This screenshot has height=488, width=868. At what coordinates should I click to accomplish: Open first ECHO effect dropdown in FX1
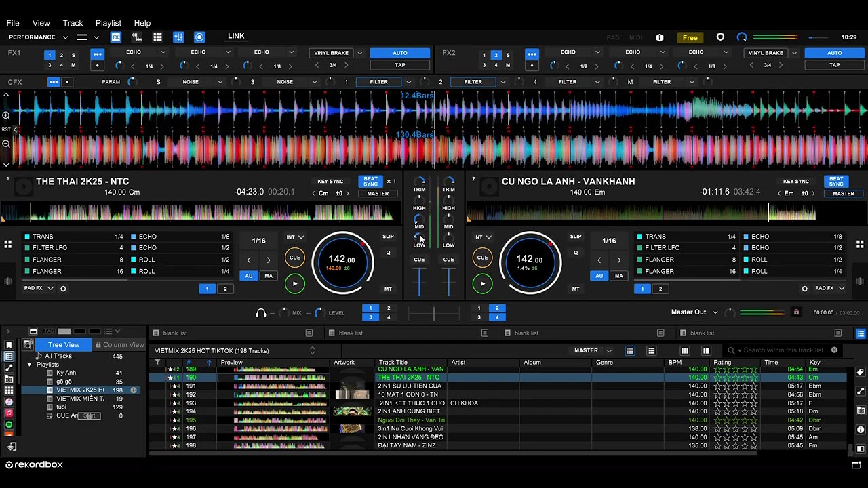pyautogui.click(x=163, y=52)
